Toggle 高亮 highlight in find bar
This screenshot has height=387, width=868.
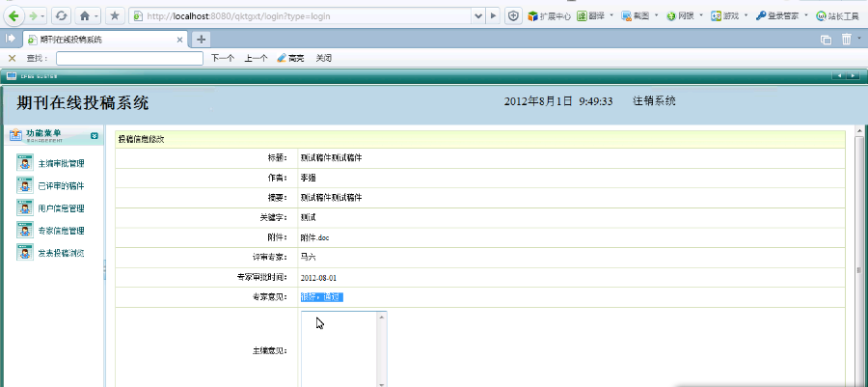pyautogui.click(x=290, y=58)
